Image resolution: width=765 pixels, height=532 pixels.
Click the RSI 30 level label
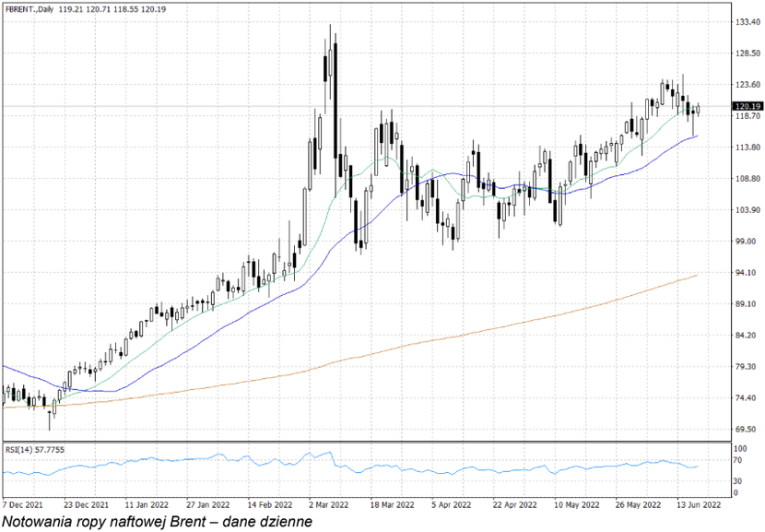click(737, 481)
